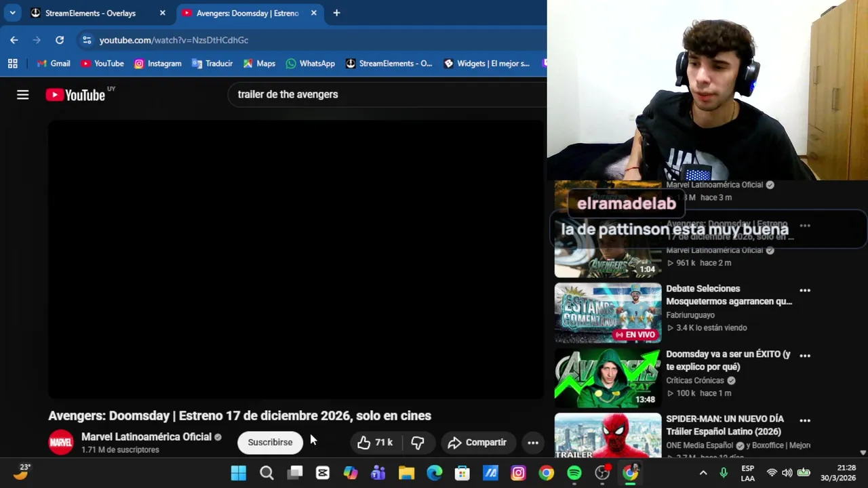The height and width of the screenshot is (488, 868).
Task: Open SPIDER-MAN: UN NUEVO DÍA title
Action: coord(725,425)
